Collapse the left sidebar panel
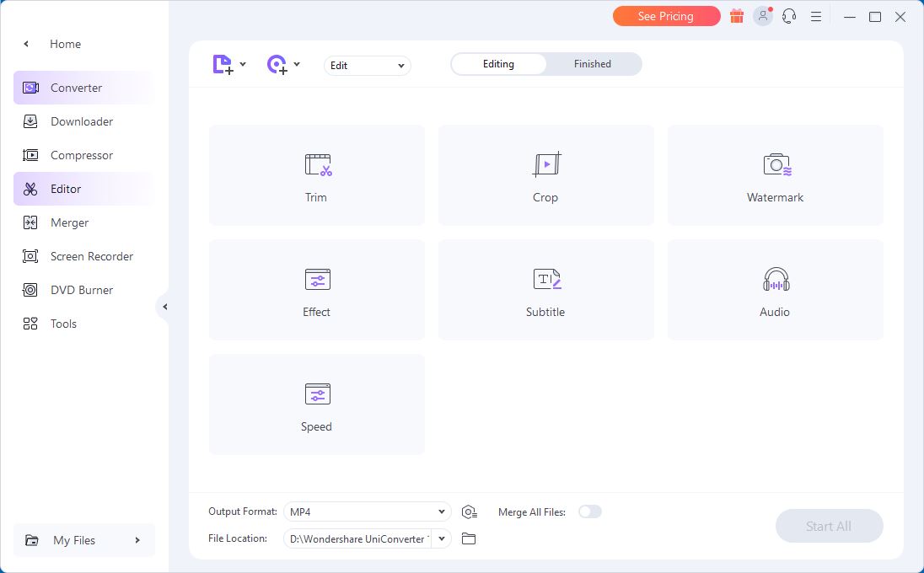Screen dimensions: 924x573 [x=164, y=306]
